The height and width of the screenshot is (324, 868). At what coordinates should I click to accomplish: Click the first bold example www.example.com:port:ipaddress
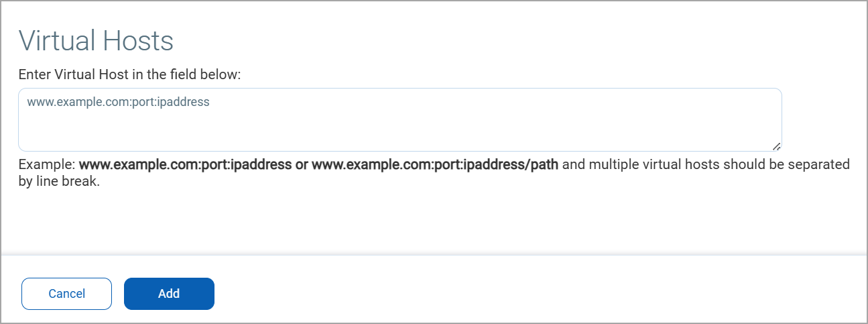(185, 164)
